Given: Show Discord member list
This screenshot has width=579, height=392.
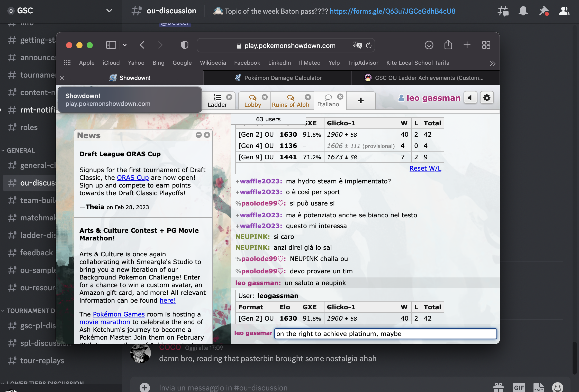Looking at the screenshot, I should tap(564, 11).
